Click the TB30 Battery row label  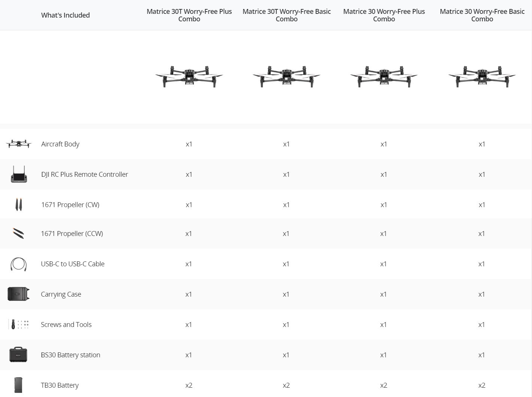point(60,385)
